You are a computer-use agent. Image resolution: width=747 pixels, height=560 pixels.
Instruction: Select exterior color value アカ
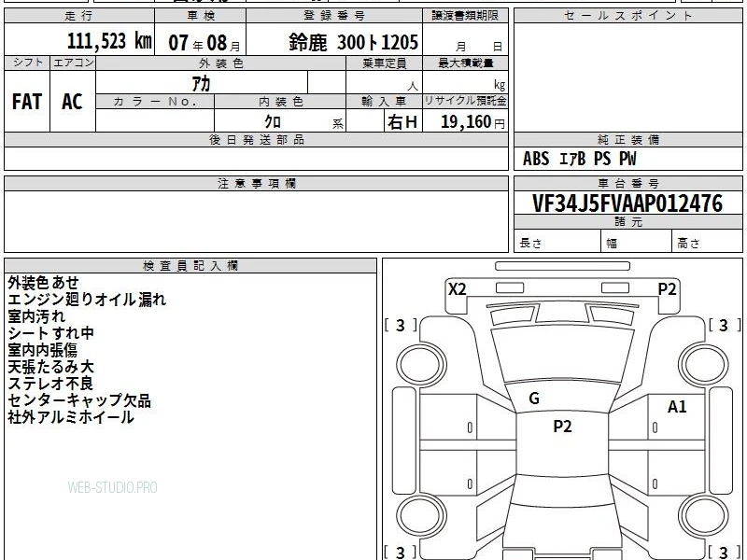point(201,84)
